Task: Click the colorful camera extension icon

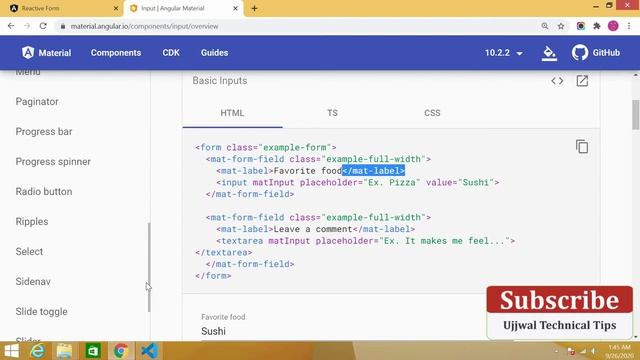Action: click(x=580, y=26)
